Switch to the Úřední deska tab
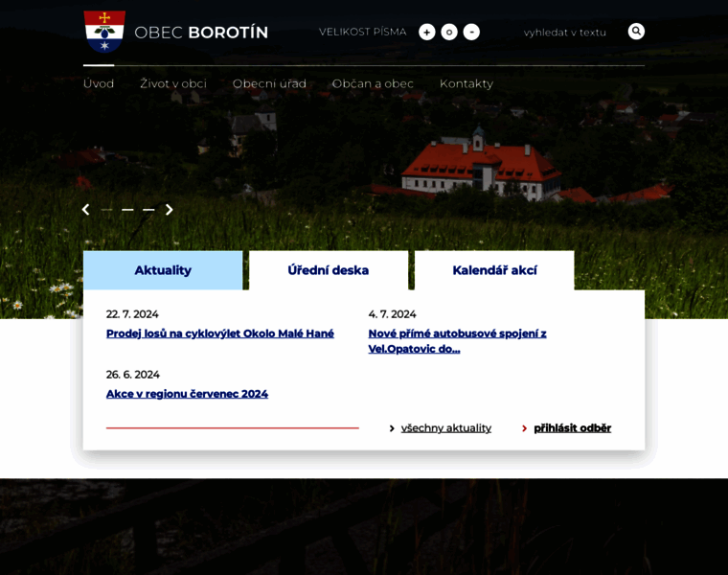The height and width of the screenshot is (575, 728). [x=329, y=270]
